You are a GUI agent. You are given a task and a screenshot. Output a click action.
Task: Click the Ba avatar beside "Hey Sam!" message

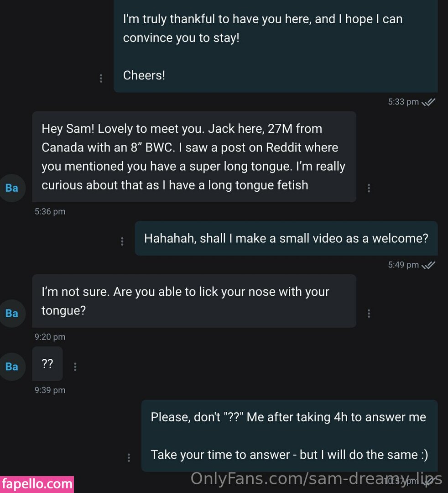(x=12, y=188)
